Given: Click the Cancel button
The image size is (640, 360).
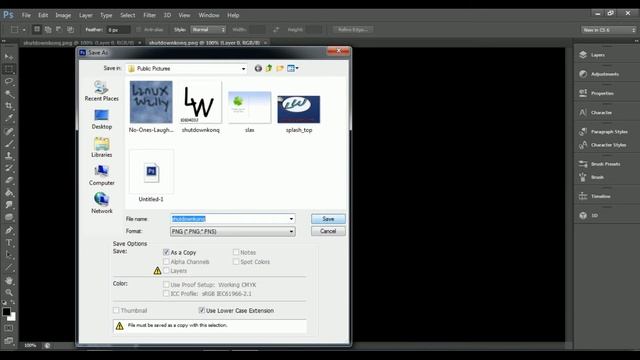Looking at the screenshot, I should click(x=328, y=231).
